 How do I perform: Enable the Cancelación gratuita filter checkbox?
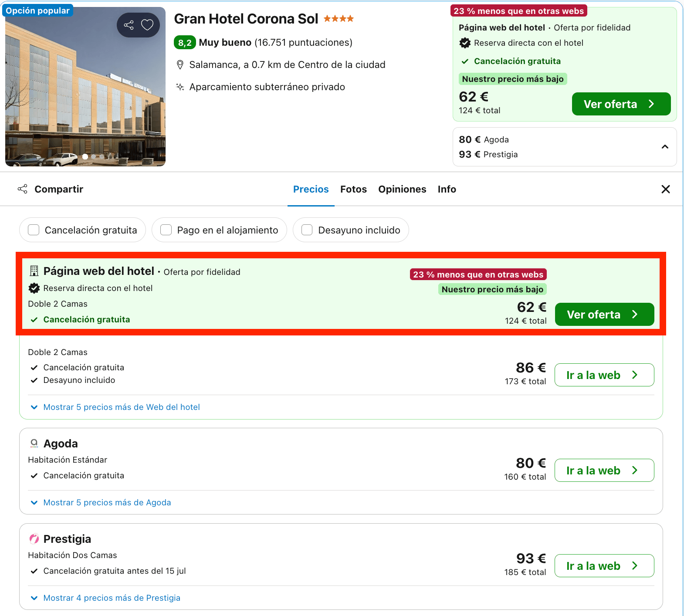pos(34,230)
